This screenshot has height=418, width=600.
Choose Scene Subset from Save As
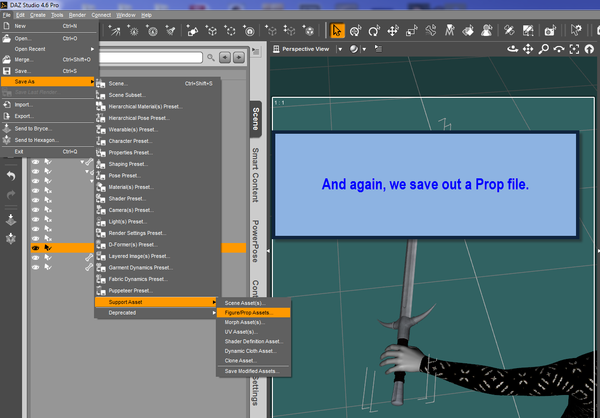tap(158, 95)
